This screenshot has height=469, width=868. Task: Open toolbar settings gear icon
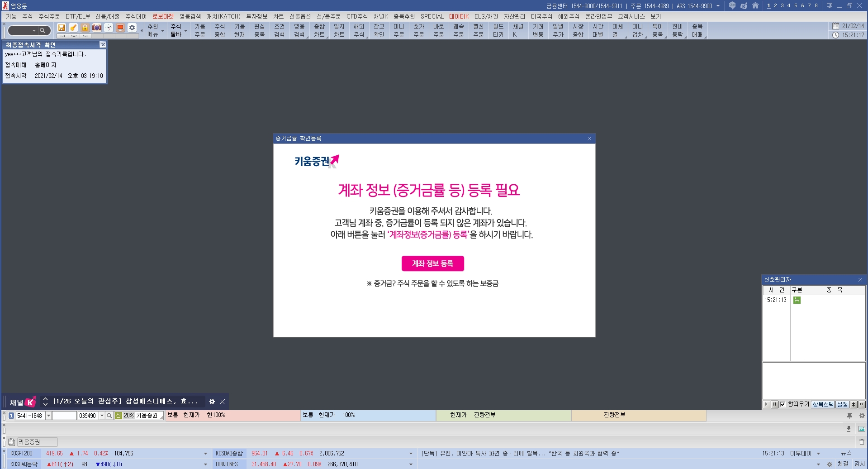(132, 28)
